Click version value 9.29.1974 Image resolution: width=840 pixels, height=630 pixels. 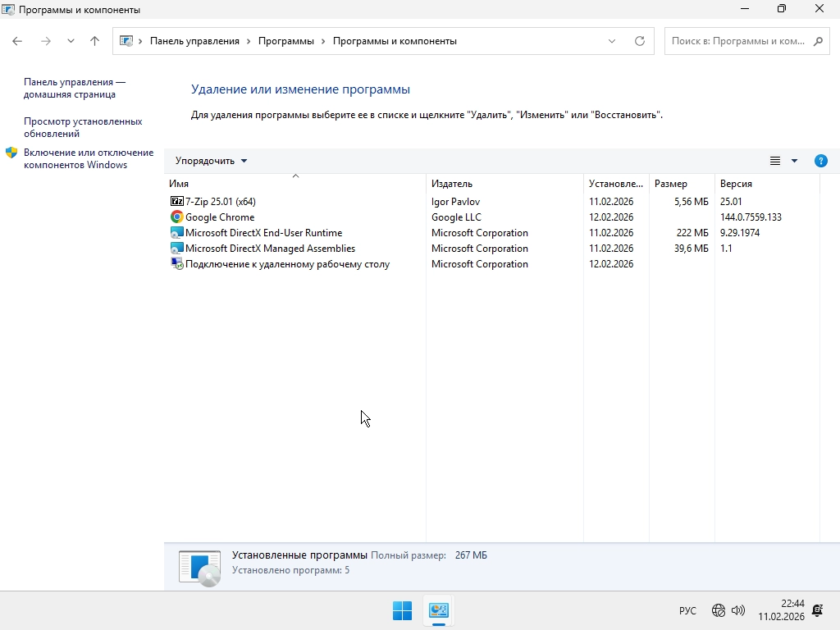pyautogui.click(x=740, y=232)
